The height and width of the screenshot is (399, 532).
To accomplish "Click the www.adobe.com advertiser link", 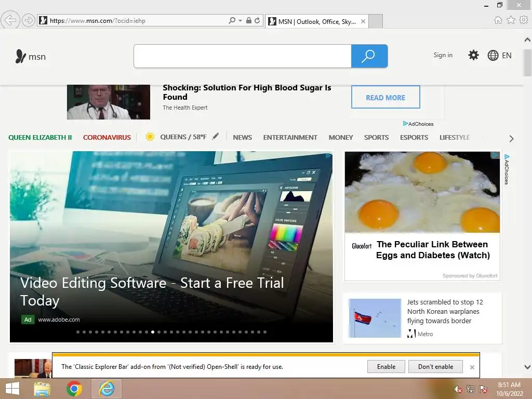I will pyautogui.click(x=59, y=320).
